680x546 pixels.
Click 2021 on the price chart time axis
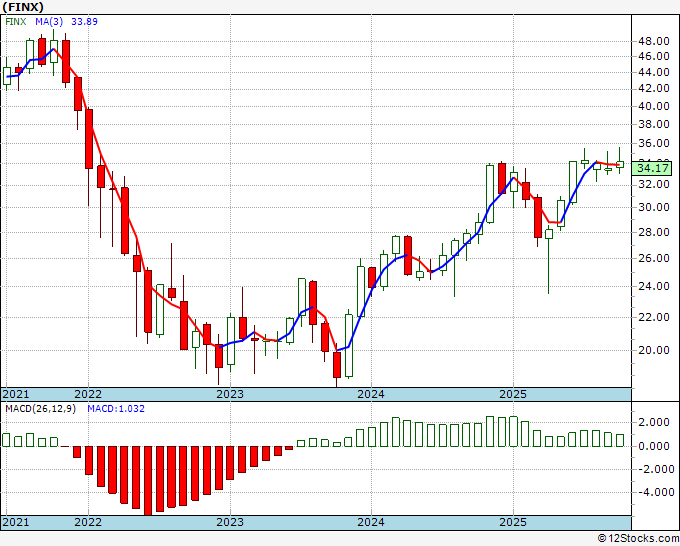click(x=16, y=394)
